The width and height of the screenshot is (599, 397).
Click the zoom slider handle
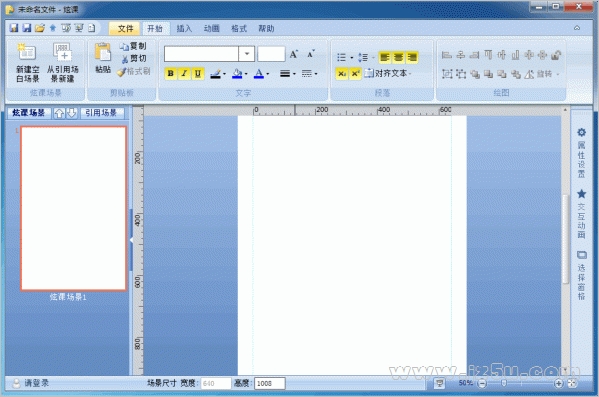click(504, 383)
